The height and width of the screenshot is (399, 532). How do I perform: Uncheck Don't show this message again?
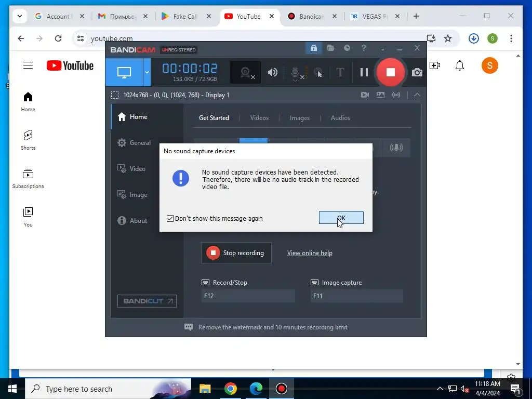click(170, 219)
